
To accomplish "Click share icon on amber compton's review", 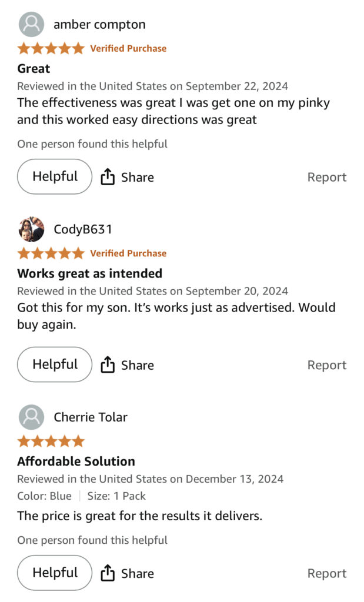I will (107, 177).
